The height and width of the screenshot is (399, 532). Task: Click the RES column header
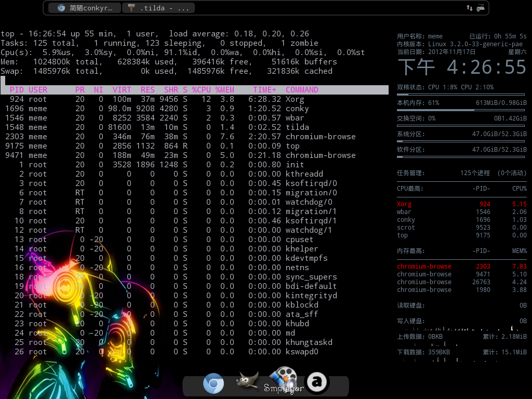click(x=148, y=90)
